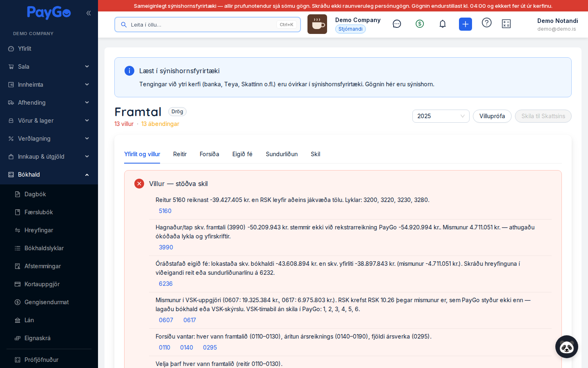Switch to the Eigið fé tab
The image size is (588, 368).
[x=243, y=154]
